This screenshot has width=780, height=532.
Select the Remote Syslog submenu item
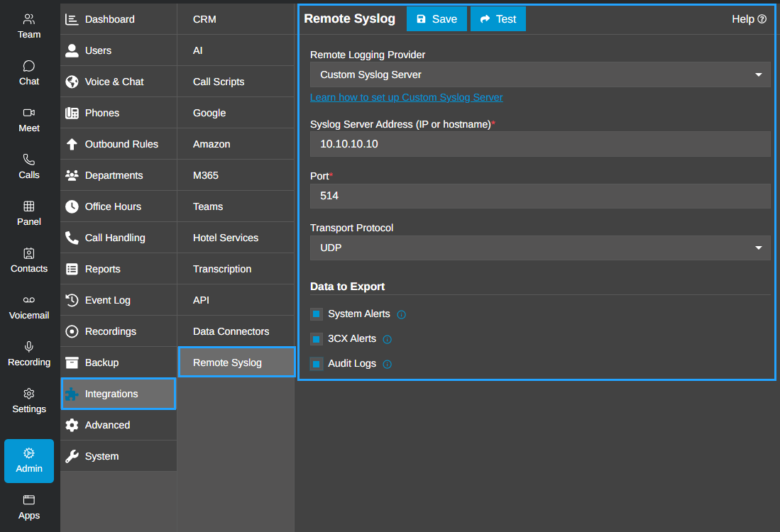236,362
